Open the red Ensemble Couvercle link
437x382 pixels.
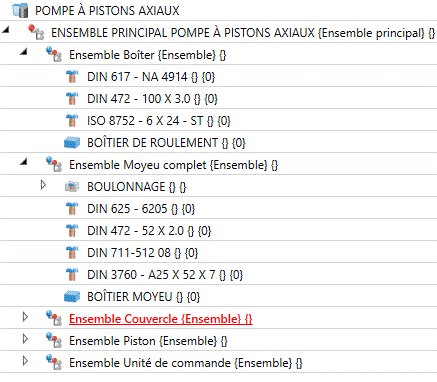(x=161, y=319)
